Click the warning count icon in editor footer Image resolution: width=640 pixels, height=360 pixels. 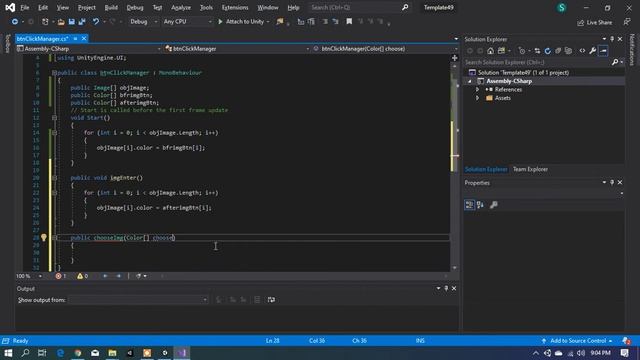pyautogui.click(x=80, y=276)
